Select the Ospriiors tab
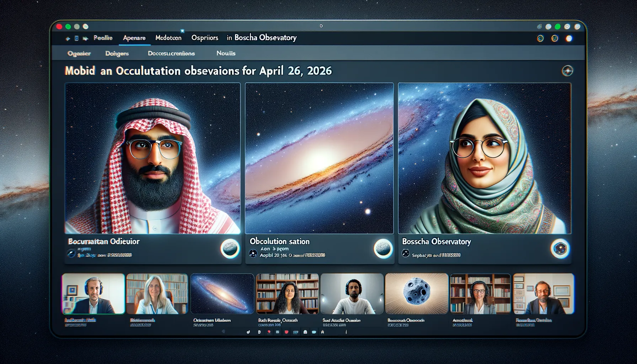The image size is (637, 364). 205,38
